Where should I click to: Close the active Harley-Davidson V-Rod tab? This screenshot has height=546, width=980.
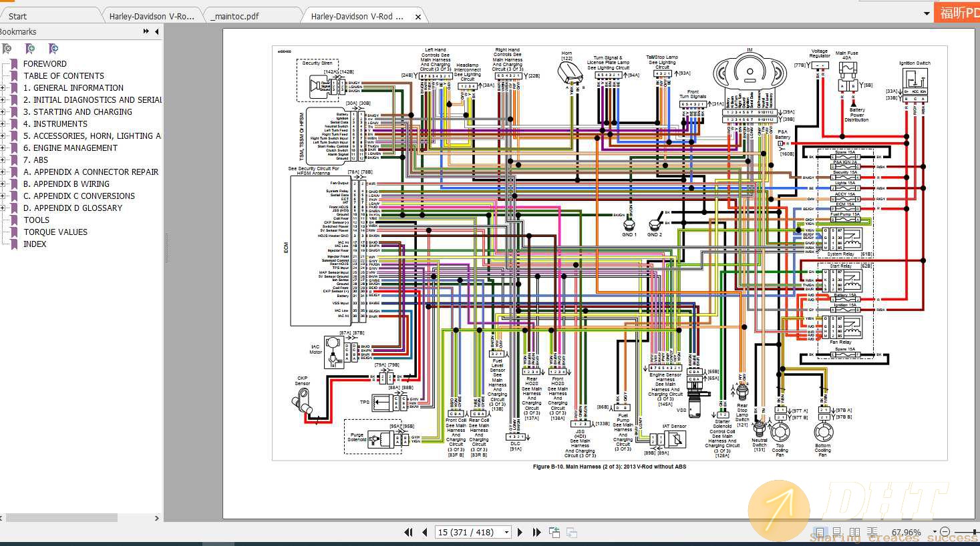point(418,17)
